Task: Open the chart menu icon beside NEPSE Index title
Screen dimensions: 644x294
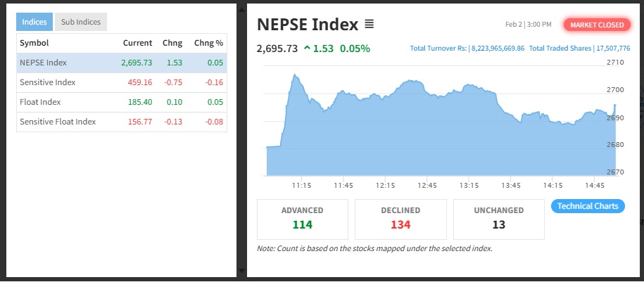Action: point(370,25)
